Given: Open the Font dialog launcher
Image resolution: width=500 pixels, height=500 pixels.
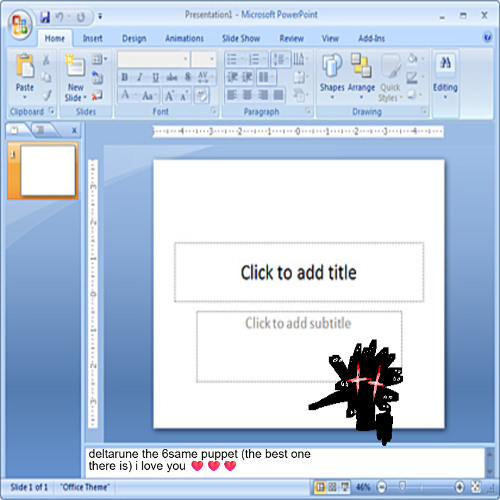Looking at the screenshot, I should click(214, 111).
